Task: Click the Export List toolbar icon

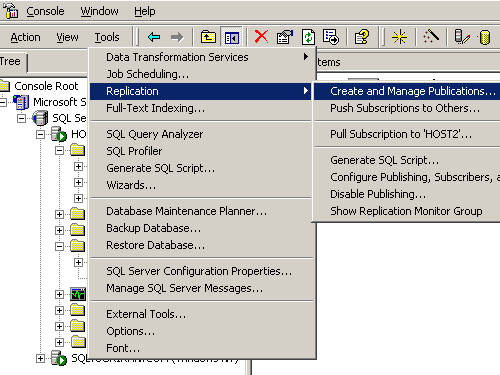Action: (331, 37)
